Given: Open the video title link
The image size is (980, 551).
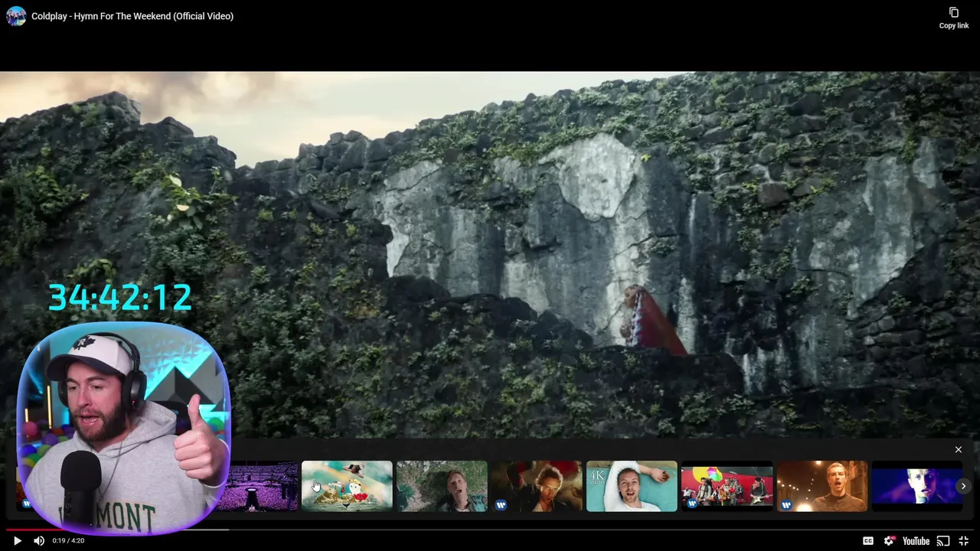Looking at the screenshot, I should (x=132, y=16).
